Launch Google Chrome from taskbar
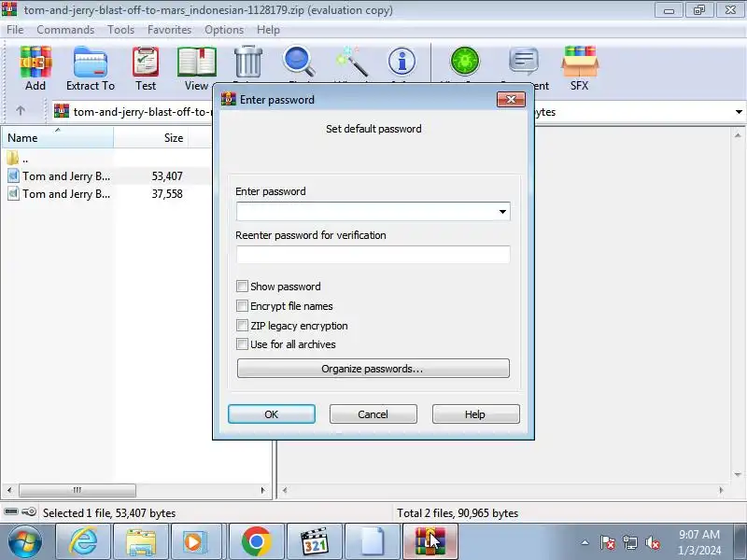The image size is (747, 560). [256, 542]
